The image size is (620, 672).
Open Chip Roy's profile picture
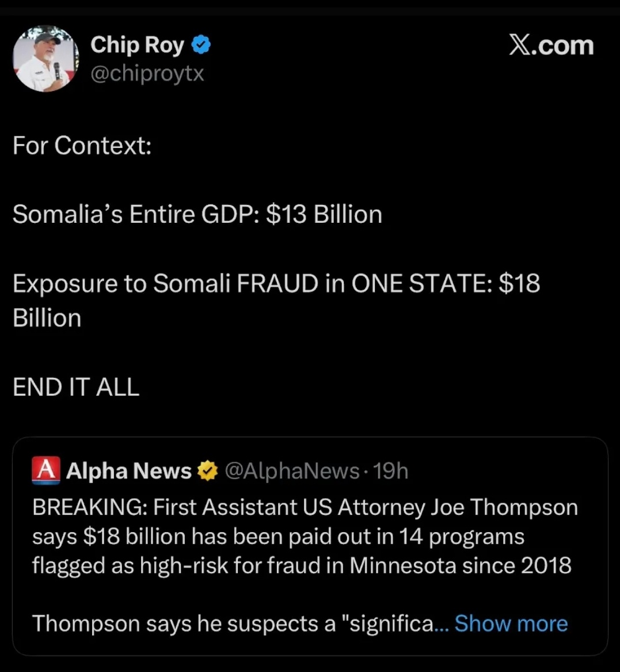point(45,59)
